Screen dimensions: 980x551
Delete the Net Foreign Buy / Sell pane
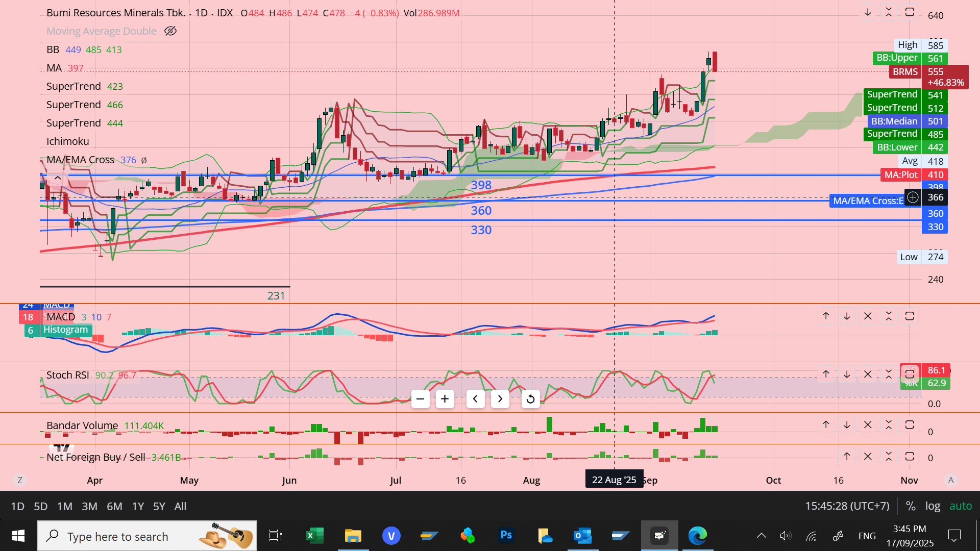point(868,457)
